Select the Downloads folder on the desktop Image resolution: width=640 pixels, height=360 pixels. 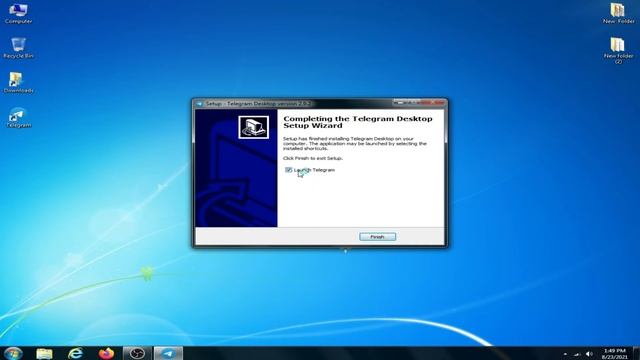coord(18,82)
